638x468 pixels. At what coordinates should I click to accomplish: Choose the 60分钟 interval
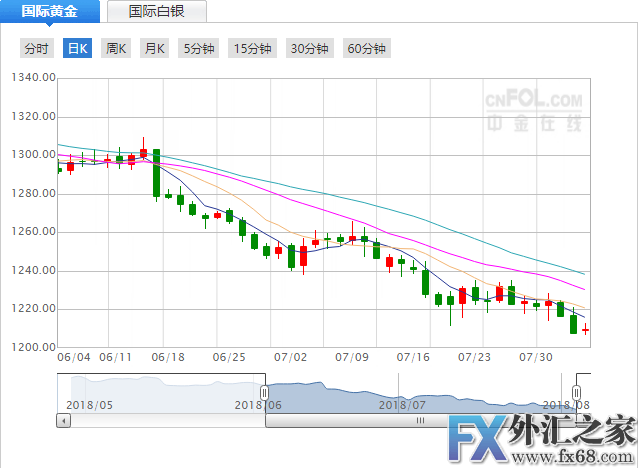point(366,48)
